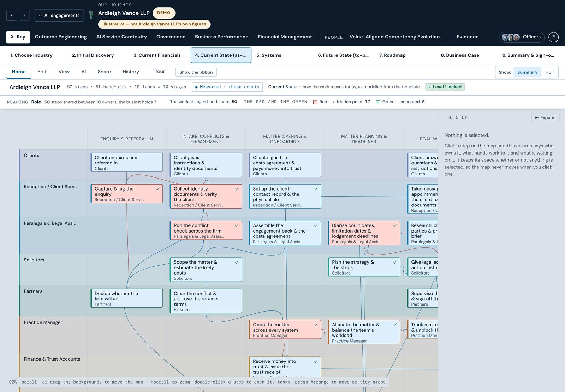Viewport: 565px width, 392px height.
Task: Select the Decide whether the firm will act step
Action: (x=127, y=298)
